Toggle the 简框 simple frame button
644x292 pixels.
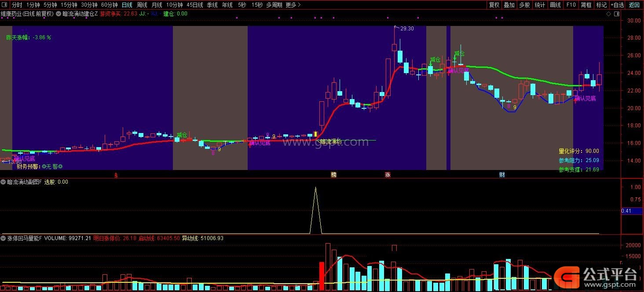586,5
